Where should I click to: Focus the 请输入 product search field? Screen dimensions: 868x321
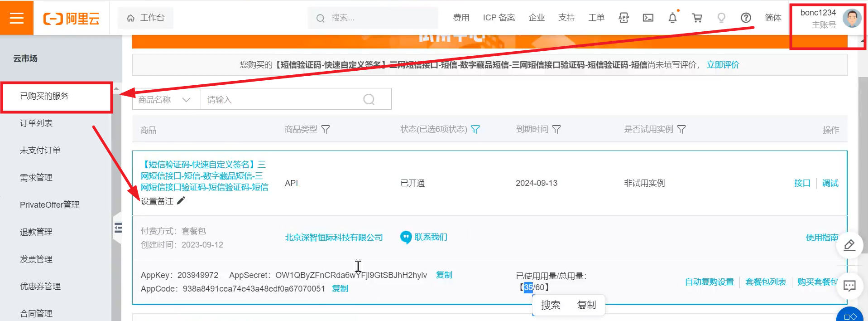coord(281,100)
